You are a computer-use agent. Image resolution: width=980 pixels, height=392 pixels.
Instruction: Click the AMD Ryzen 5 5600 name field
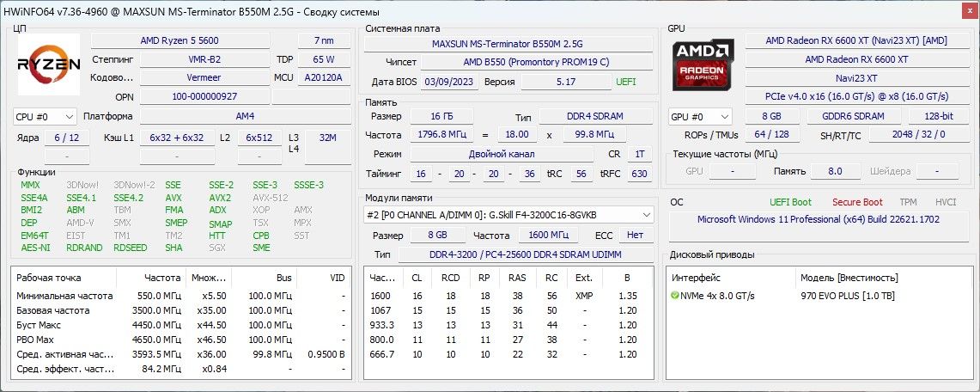(x=180, y=40)
